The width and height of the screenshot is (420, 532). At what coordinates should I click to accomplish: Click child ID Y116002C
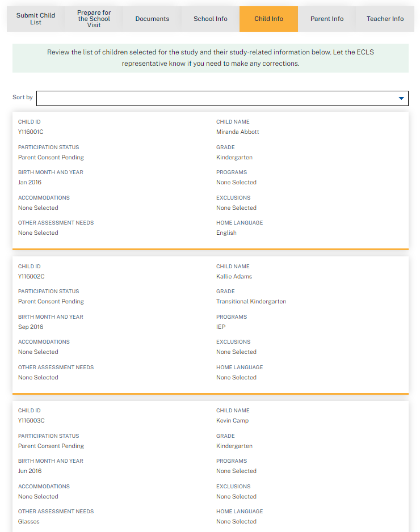(31, 277)
